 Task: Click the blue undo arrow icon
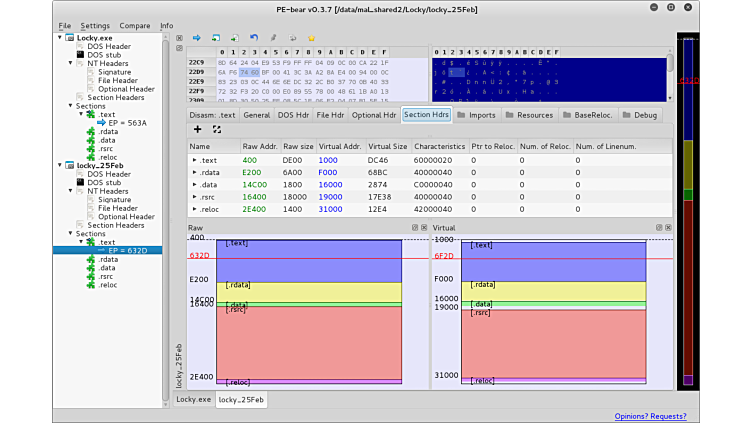(x=254, y=38)
